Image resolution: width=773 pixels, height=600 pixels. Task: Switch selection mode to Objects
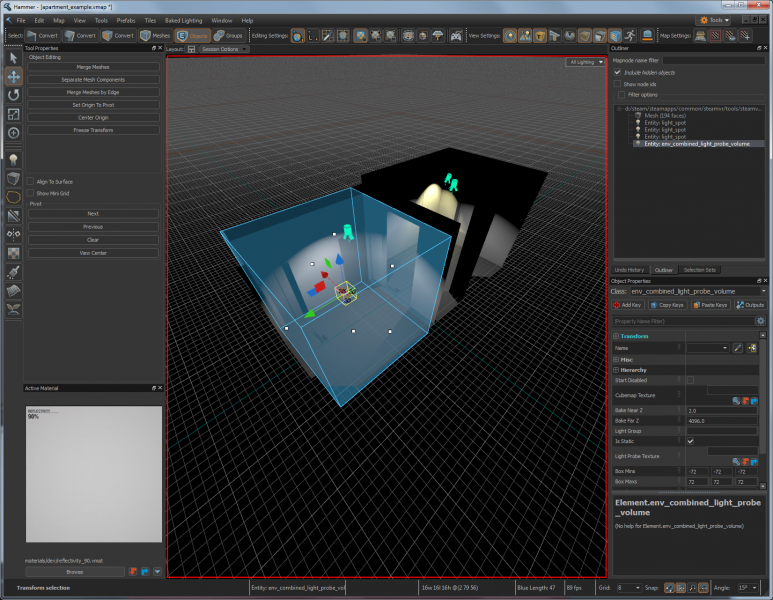[193, 35]
